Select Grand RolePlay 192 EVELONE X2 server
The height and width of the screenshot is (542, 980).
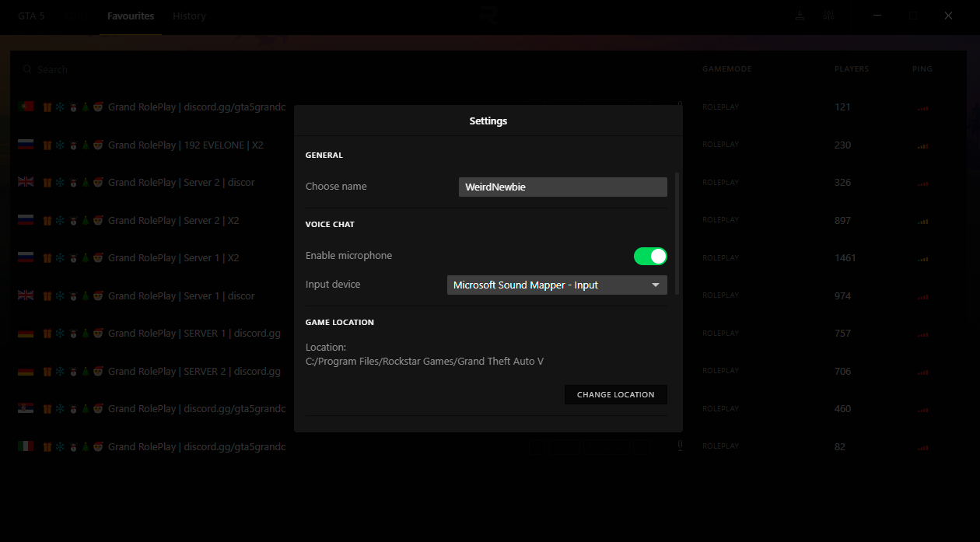[185, 145]
